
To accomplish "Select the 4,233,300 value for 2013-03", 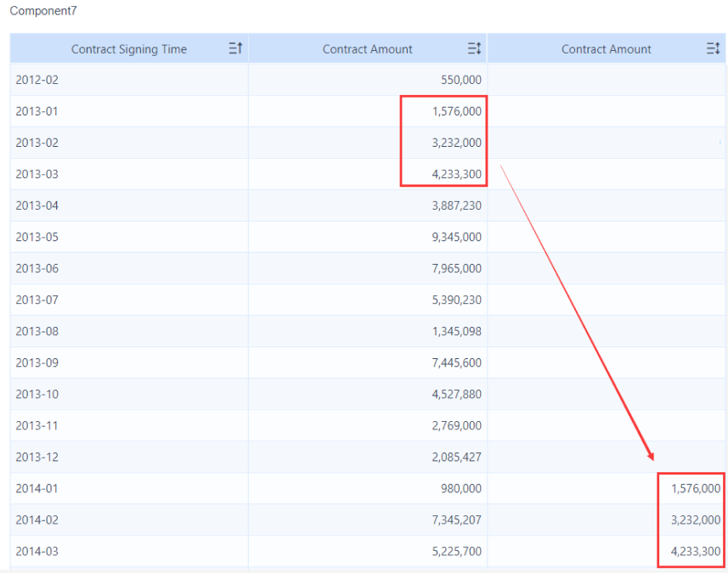I will (x=459, y=174).
